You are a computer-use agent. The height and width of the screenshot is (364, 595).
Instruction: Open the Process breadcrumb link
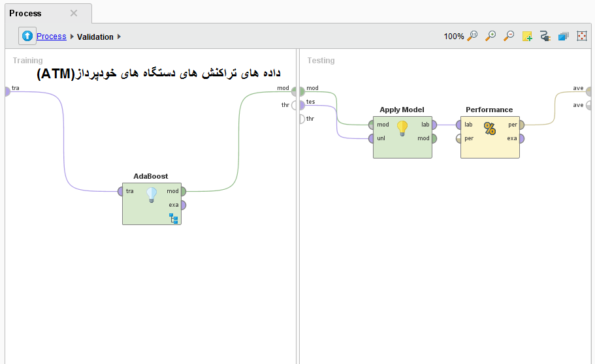click(x=51, y=37)
